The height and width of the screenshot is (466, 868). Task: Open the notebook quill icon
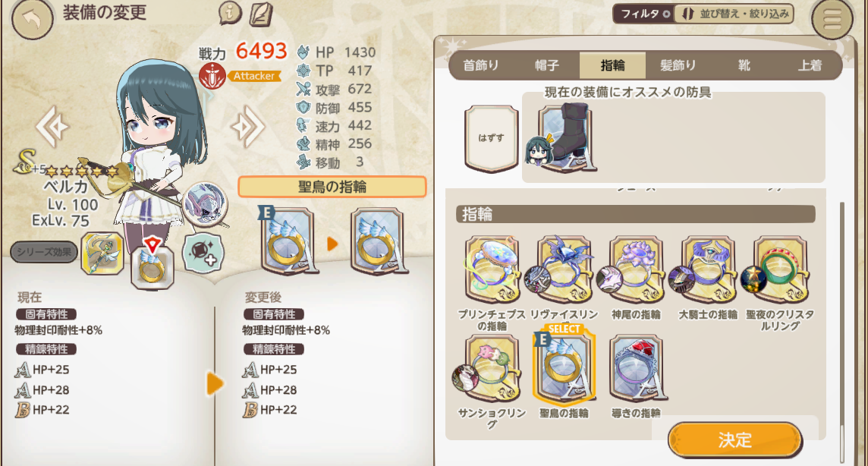click(261, 14)
